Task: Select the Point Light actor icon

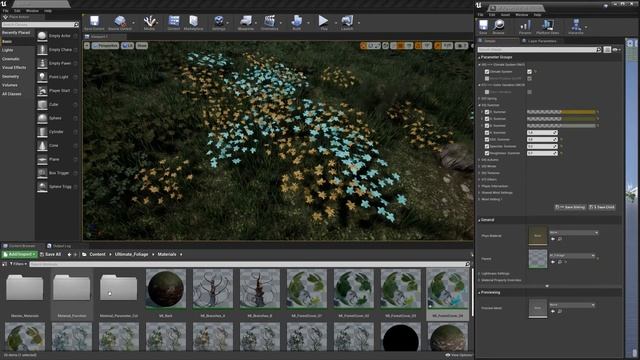Action: click(42, 77)
